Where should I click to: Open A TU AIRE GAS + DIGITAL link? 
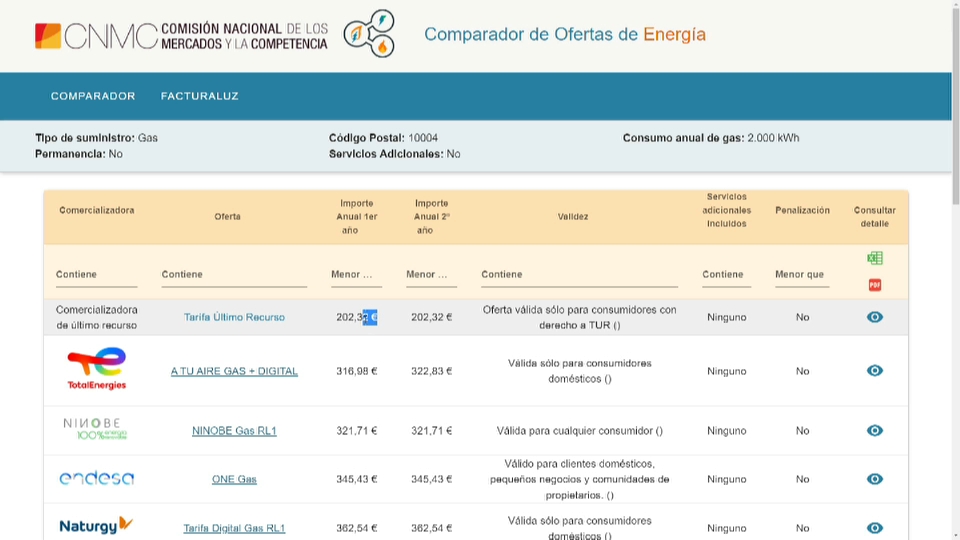click(x=234, y=371)
